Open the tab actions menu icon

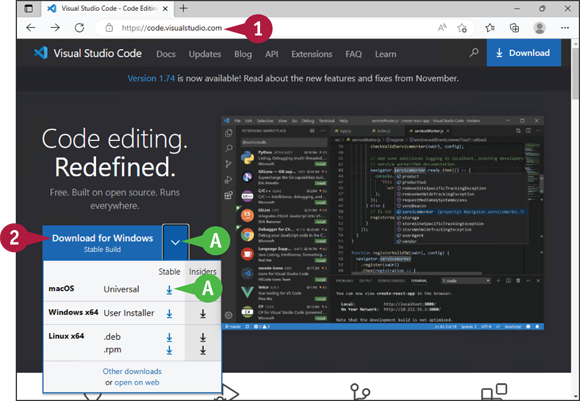point(28,9)
